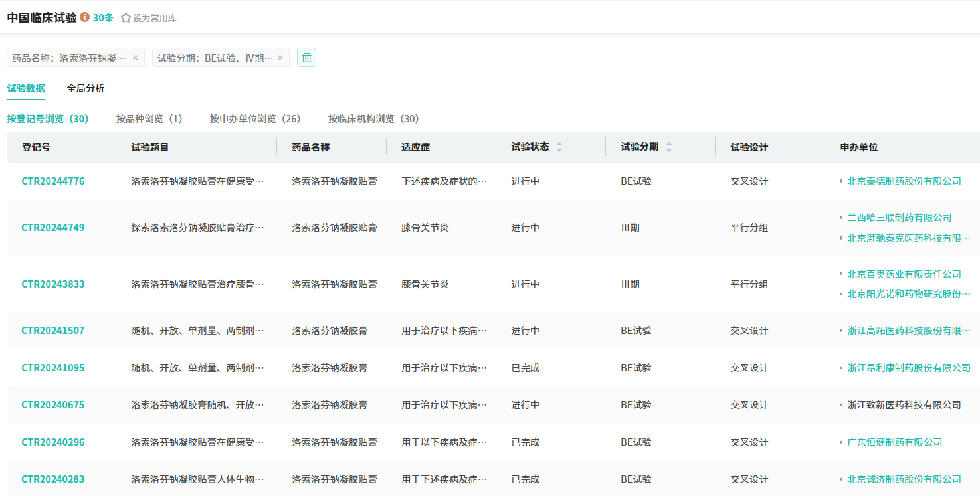Open registration number CTR20244776
This screenshot has width=980, height=496.
click(x=53, y=181)
